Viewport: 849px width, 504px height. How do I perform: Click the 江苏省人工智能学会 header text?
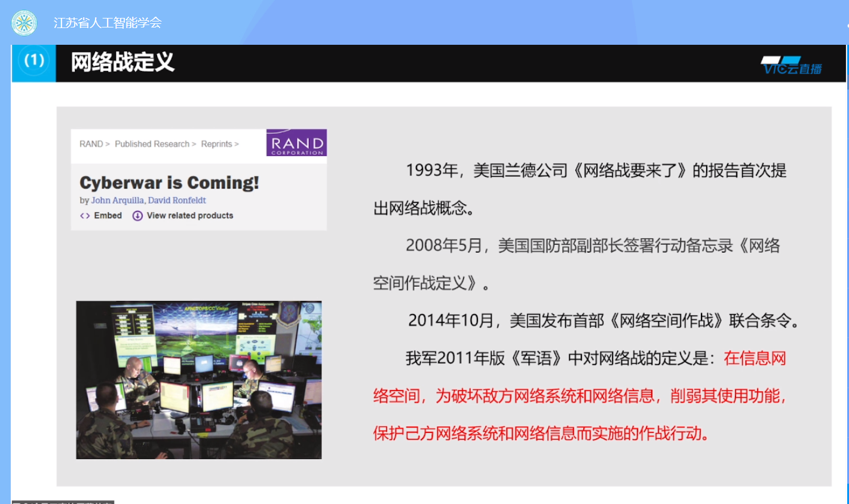pyautogui.click(x=108, y=23)
